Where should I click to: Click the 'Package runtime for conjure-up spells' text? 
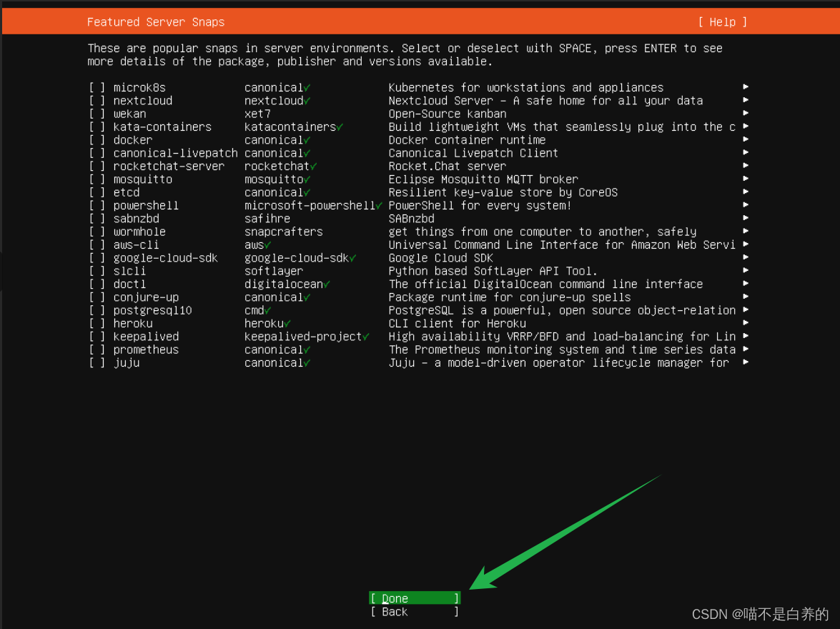[x=510, y=297]
